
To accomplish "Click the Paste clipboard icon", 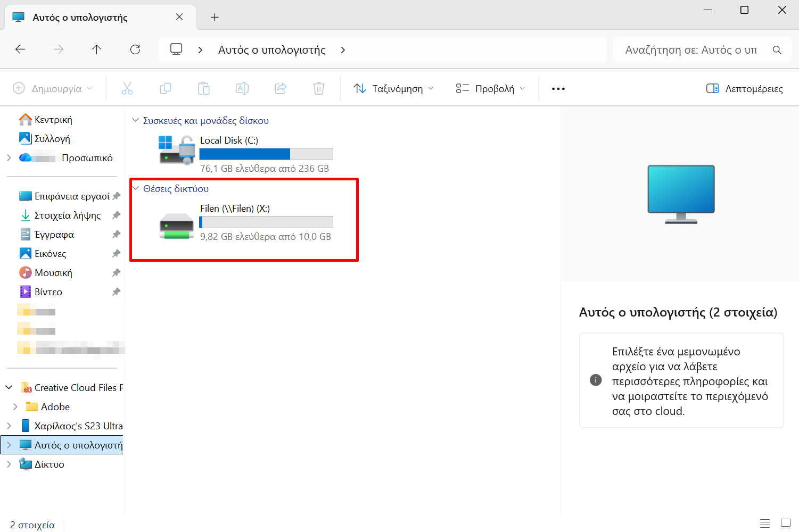I will [204, 88].
